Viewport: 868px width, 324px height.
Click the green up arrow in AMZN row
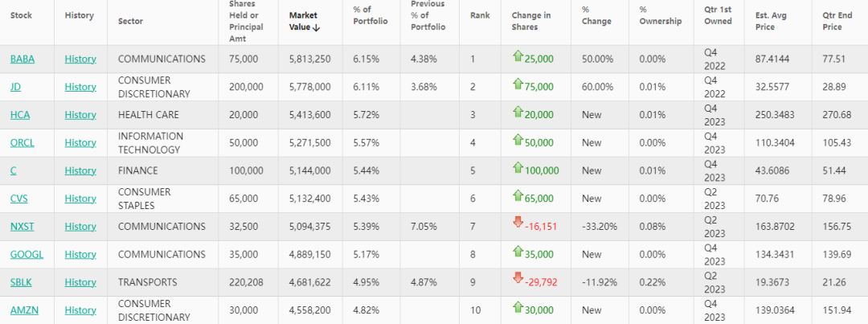click(x=518, y=307)
